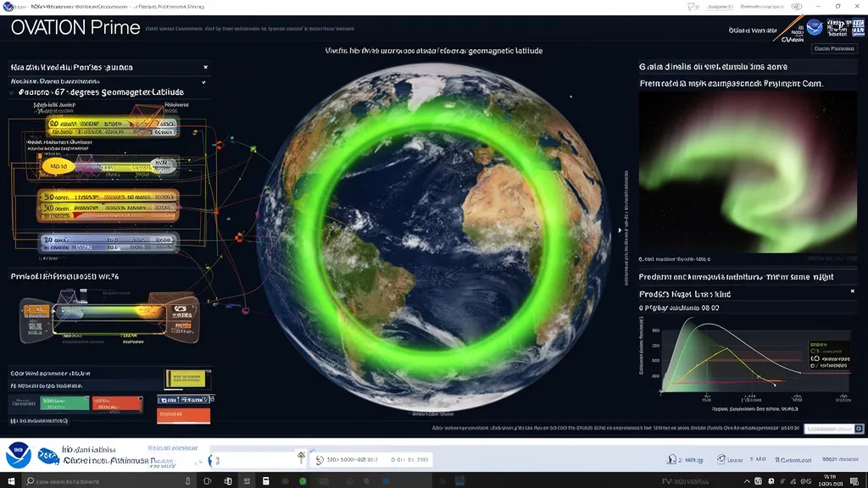The image size is (868, 488).
Task: Select the '67 degrees geomagnetic latitude' row
Action: tap(108, 91)
